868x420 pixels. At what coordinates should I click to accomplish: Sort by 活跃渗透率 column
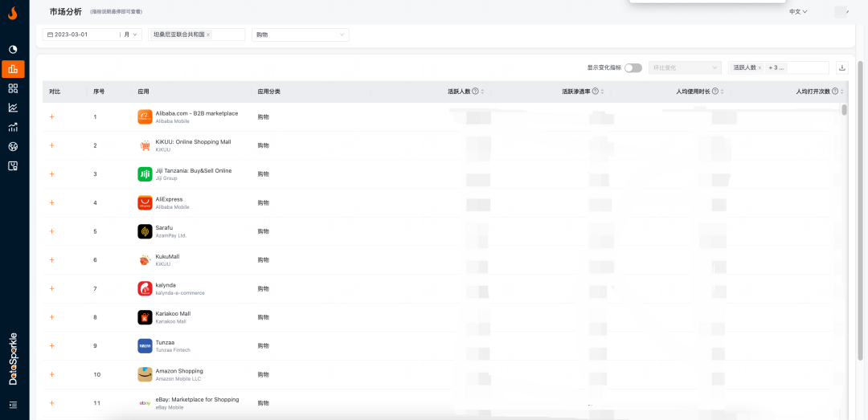click(602, 92)
